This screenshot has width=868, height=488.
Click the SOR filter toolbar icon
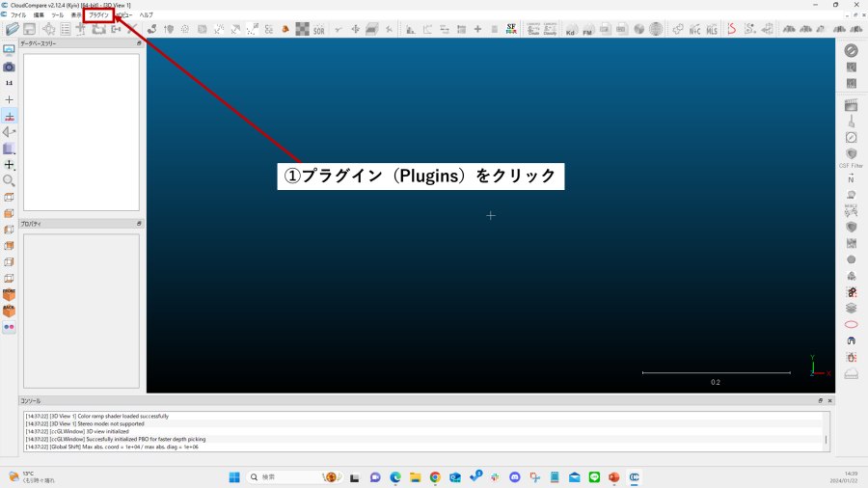[319, 29]
